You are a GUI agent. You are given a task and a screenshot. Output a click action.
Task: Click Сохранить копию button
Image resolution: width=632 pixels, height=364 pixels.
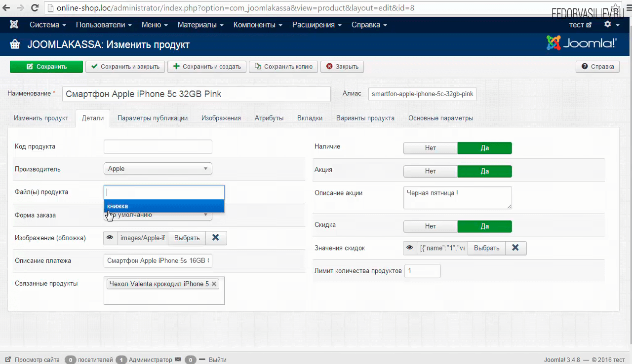pyautogui.click(x=283, y=67)
